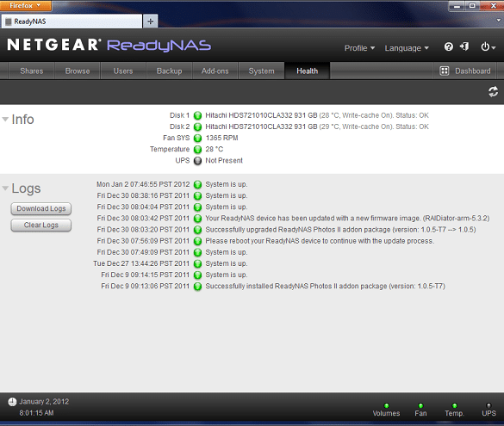504x426 pixels.
Task: Click the Volumes status LED in the footer
Action: click(x=386, y=405)
